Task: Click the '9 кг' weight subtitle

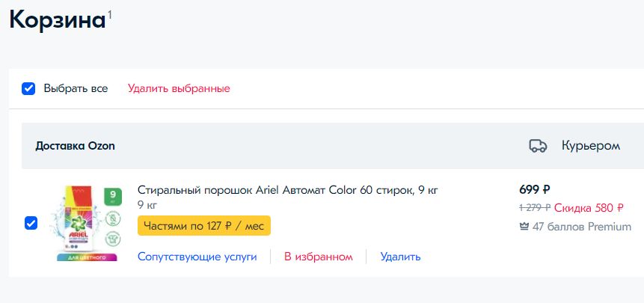Action: [147, 204]
